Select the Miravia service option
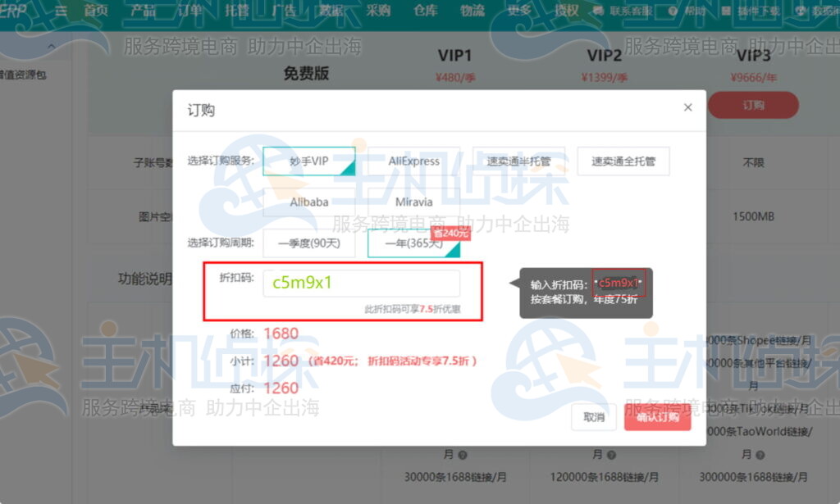This screenshot has height=504, width=840. pyautogui.click(x=413, y=202)
